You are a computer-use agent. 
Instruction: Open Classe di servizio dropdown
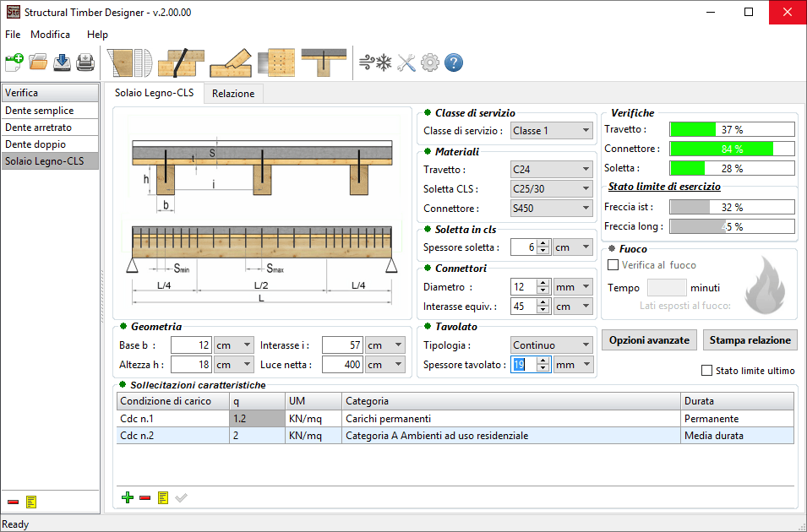551,131
